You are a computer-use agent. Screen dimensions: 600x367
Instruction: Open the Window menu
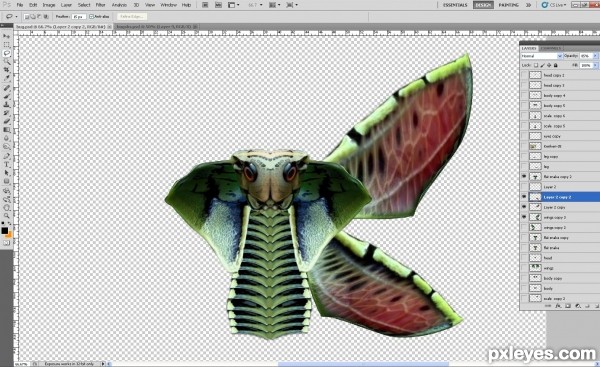point(168,5)
